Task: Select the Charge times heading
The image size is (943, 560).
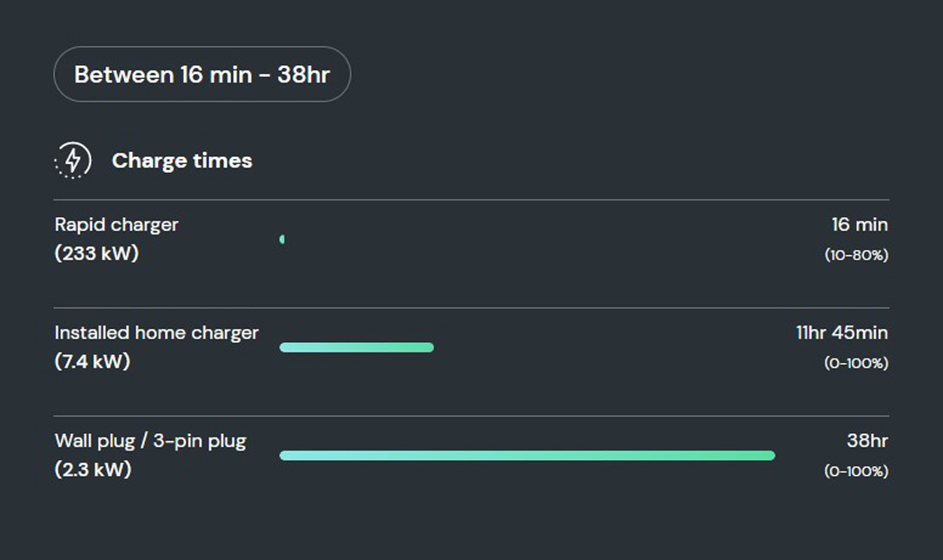Action: point(181,161)
